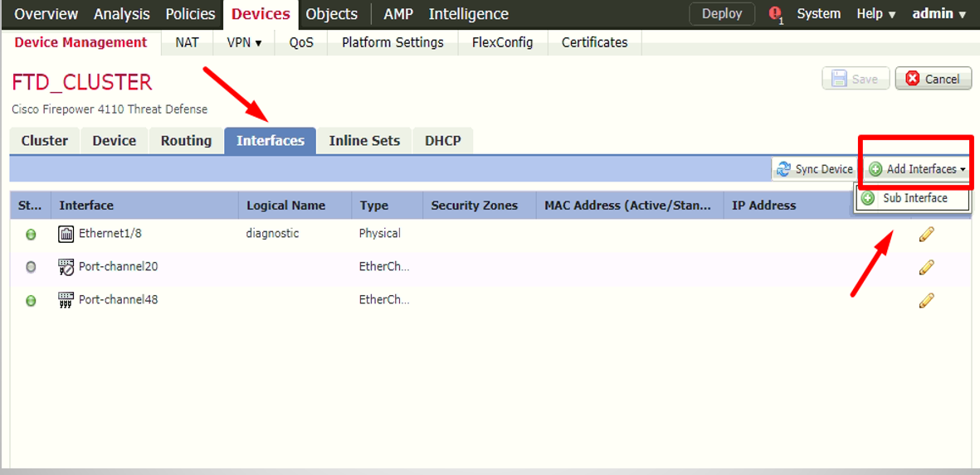Go to the Analysis menu
Image resolution: width=980 pixels, height=475 pixels.
[122, 14]
